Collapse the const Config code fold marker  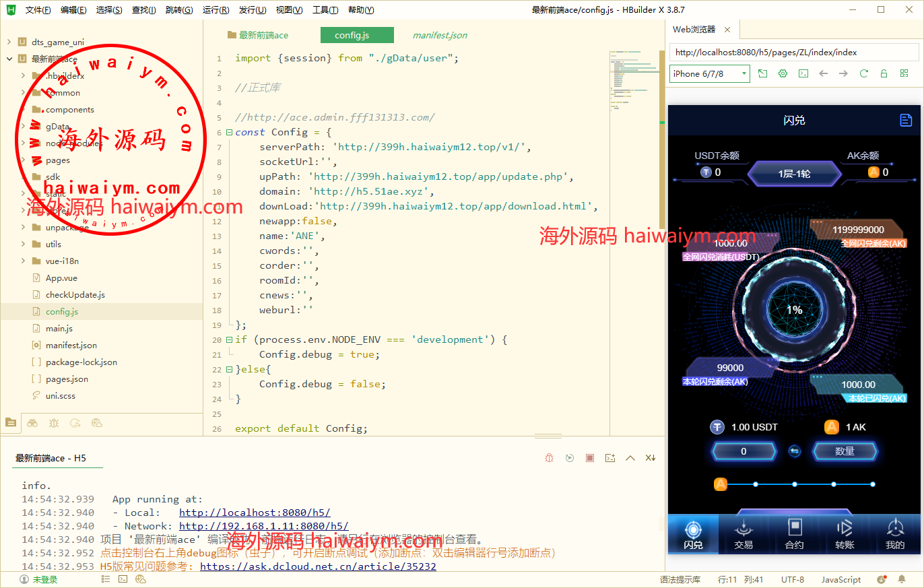(x=230, y=133)
